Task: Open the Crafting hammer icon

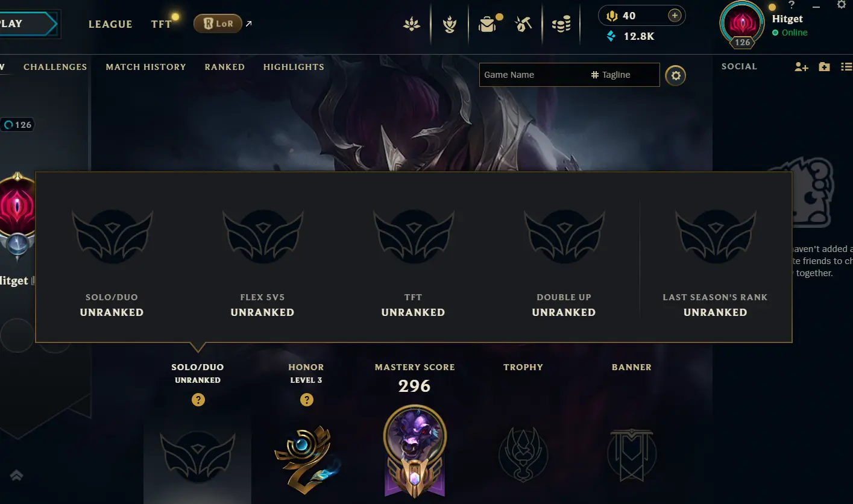Action: click(x=523, y=25)
